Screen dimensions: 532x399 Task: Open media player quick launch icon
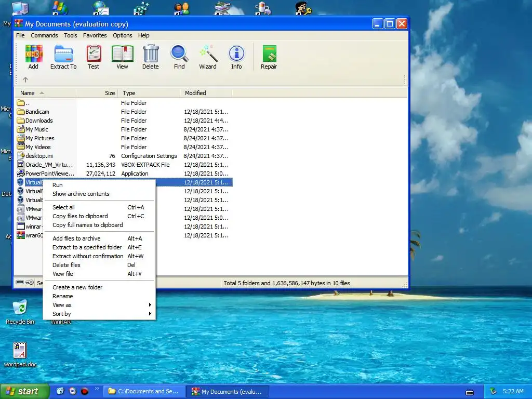(73, 391)
